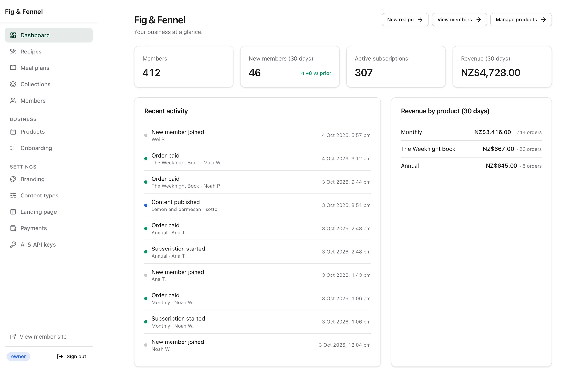Open the Recipes section

49,52
